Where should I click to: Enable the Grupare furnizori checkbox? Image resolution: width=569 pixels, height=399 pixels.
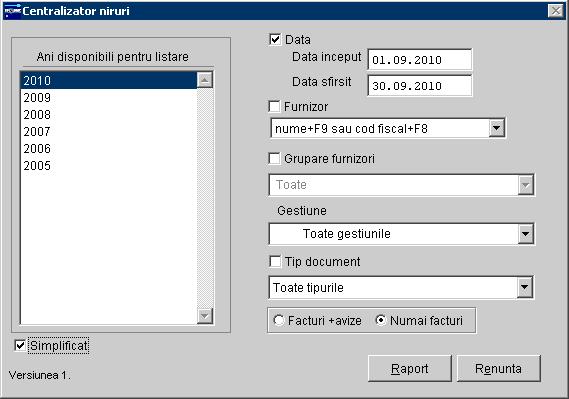coord(274,159)
